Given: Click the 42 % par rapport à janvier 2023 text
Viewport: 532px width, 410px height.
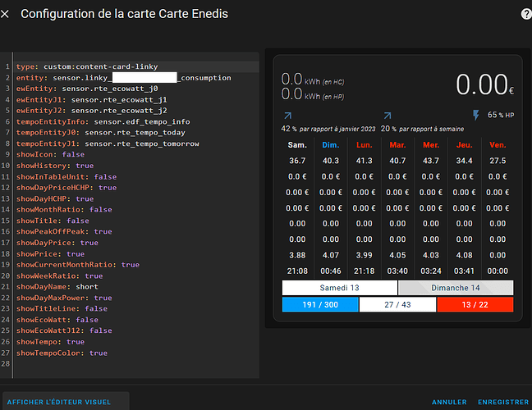Looking at the screenshot, I should 328,129.
